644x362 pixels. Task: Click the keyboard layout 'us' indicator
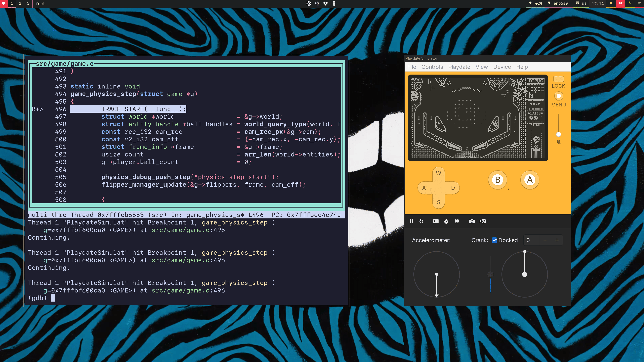(x=581, y=4)
